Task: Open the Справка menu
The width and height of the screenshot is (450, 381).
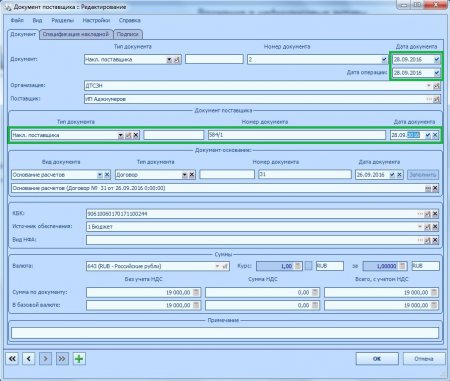Action: pyautogui.click(x=130, y=20)
